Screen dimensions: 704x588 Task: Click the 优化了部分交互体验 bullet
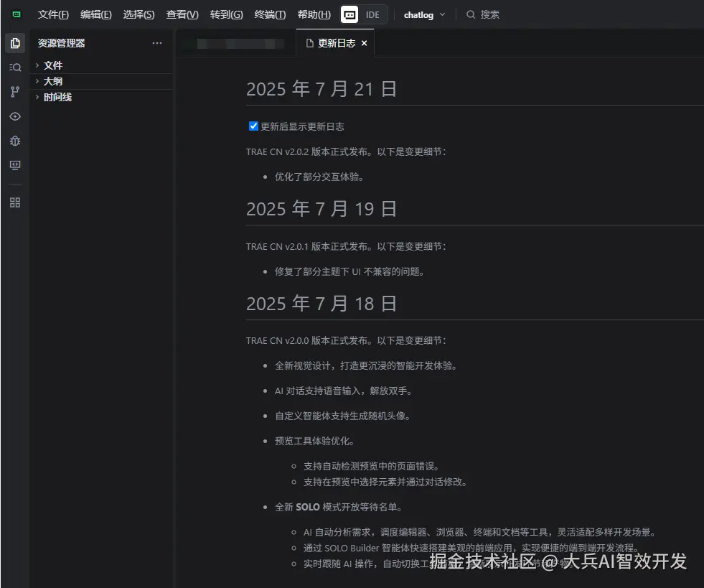point(319,177)
